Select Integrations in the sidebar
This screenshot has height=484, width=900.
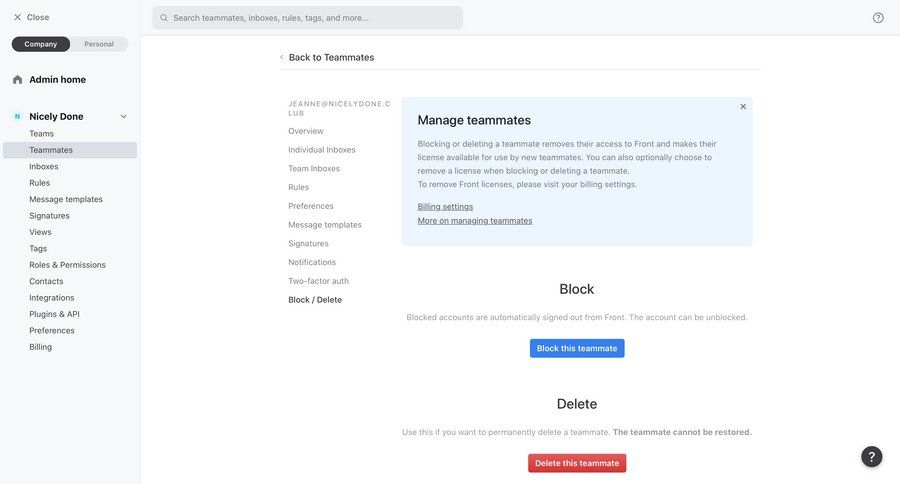[52, 297]
